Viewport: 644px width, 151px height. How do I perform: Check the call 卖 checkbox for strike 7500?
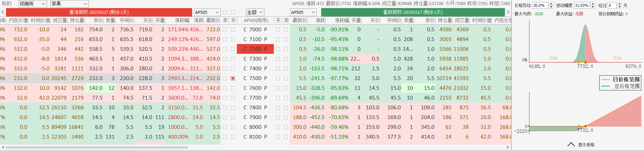225,78
